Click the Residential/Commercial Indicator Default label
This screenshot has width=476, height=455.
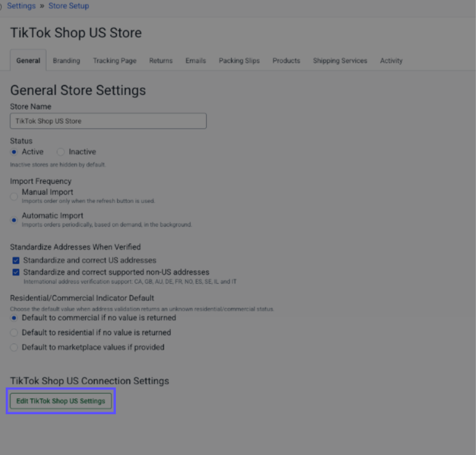[82, 298]
